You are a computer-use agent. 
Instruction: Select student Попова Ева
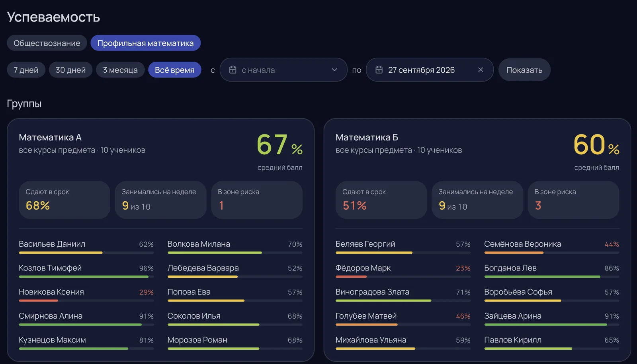pyautogui.click(x=235, y=294)
